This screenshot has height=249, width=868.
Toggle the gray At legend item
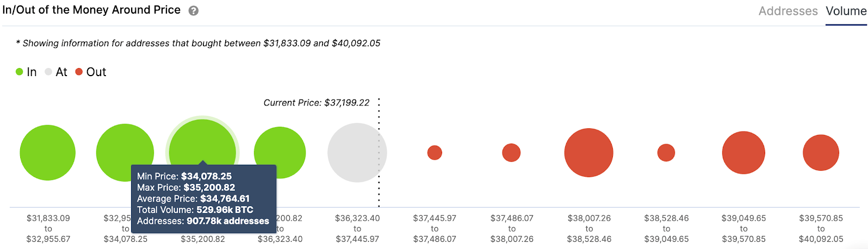click(x=56, y=72)
